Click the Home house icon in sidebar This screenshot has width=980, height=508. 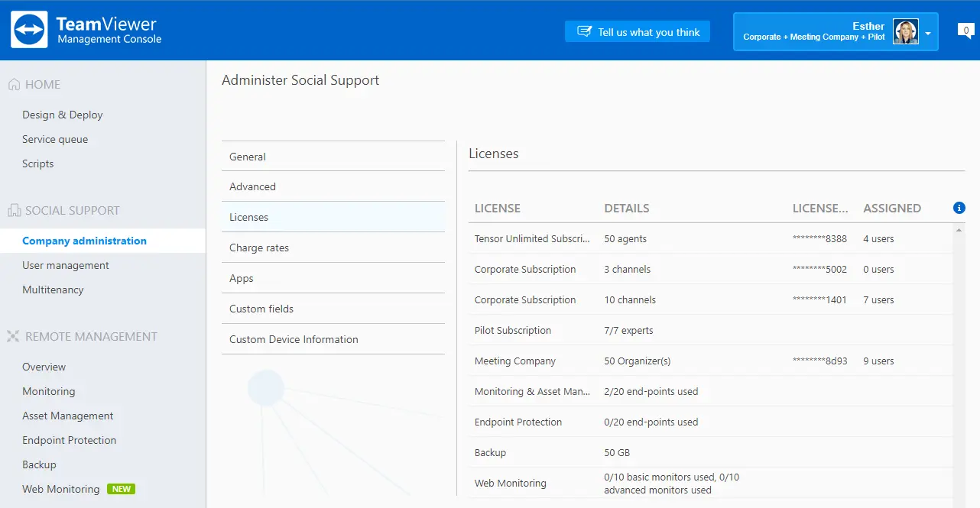point(14,85)
